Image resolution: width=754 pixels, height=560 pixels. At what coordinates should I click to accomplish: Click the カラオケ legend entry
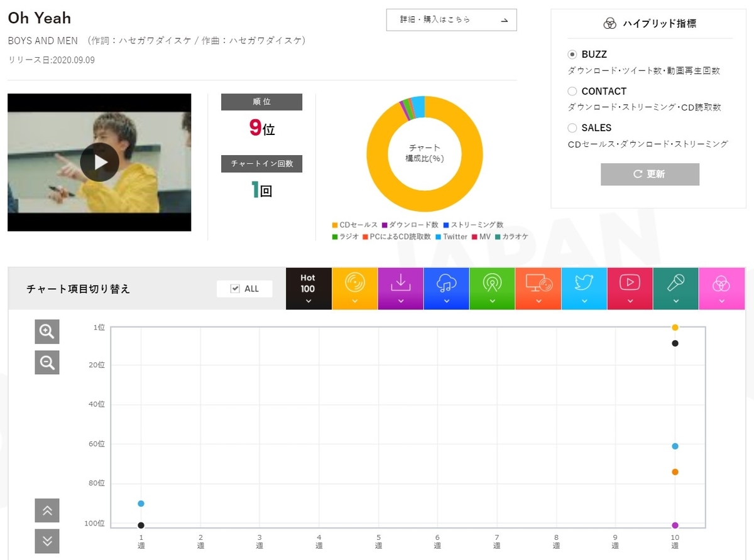tap(511, 237)
